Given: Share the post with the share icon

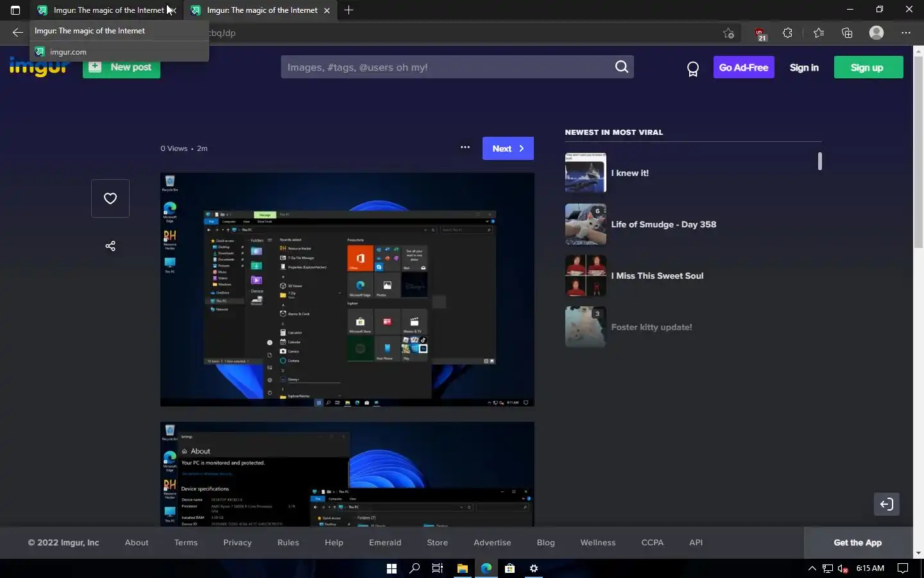Looking at the screenshot, I should click(110, 246).
